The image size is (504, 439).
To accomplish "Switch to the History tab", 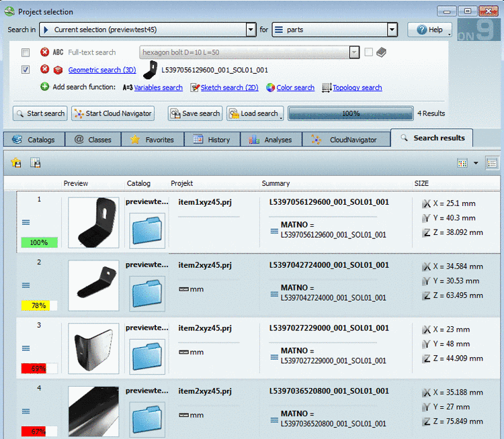I will tap(212, 140).
